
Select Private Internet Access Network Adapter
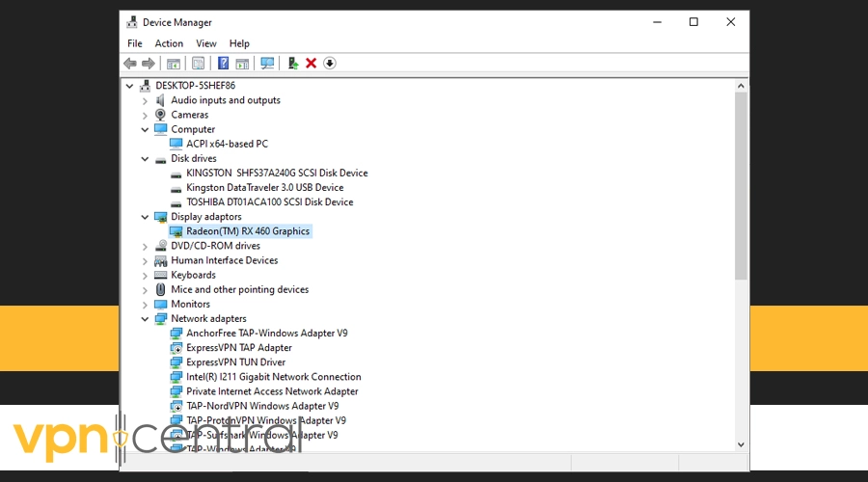point(272,391)
